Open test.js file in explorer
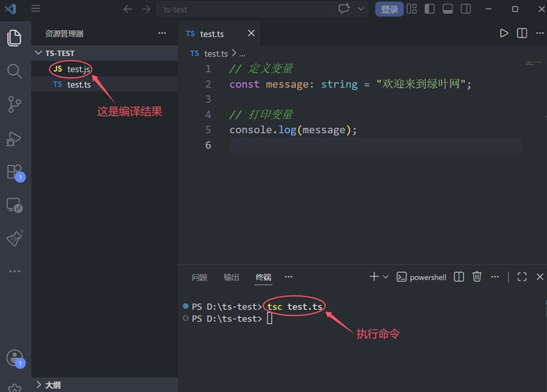This screenshot has height=392, width=547. coord(105,69)
